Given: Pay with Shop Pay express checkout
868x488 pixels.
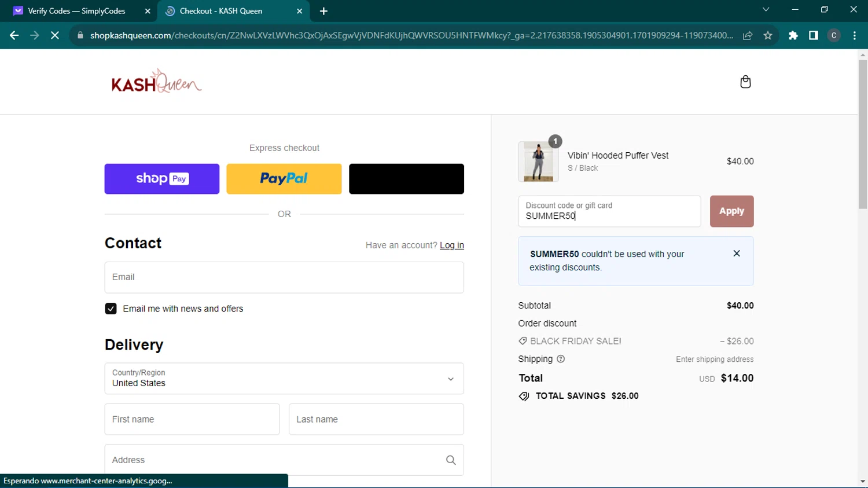Looking at the screenshot, I should pyautogui.click(x=162, y=179).
